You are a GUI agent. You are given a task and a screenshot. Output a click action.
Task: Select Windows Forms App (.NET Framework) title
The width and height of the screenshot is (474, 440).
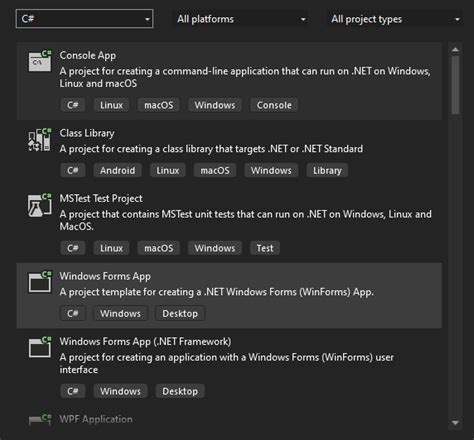[x=145, y=342]
